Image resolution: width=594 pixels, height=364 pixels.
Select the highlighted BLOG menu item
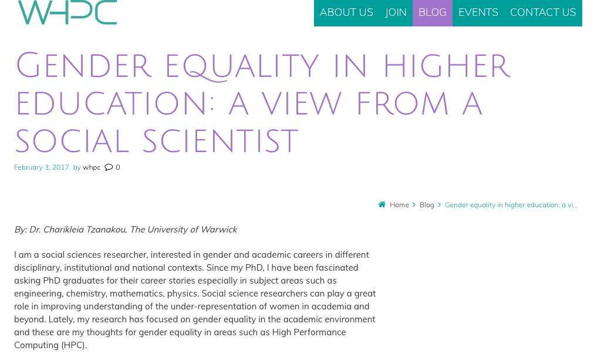coord(432,12)
